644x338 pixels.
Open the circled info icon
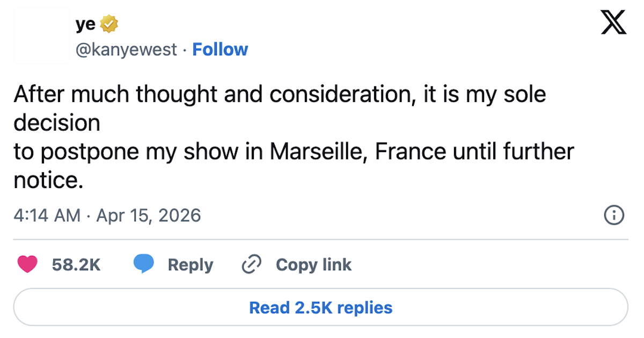[614, 215]
